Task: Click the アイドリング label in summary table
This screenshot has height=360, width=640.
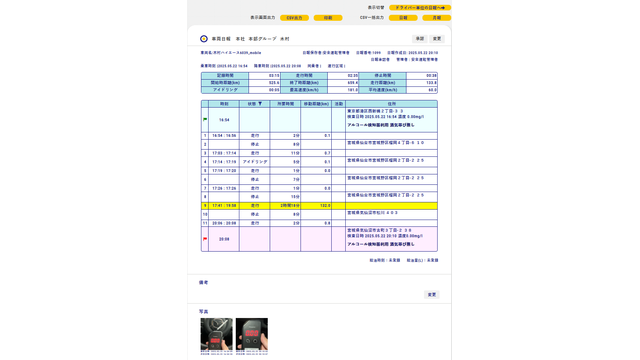Action: pos(225,90)
